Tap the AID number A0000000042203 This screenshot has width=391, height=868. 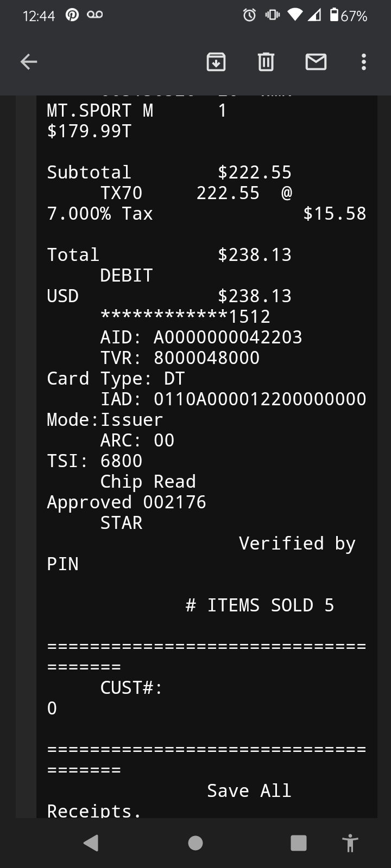click(228, 337)
